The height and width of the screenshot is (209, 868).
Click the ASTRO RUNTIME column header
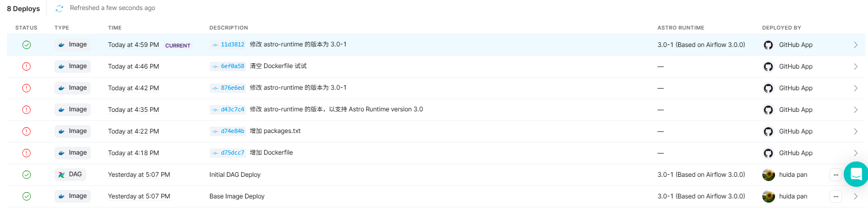click(x=681, y=28)
